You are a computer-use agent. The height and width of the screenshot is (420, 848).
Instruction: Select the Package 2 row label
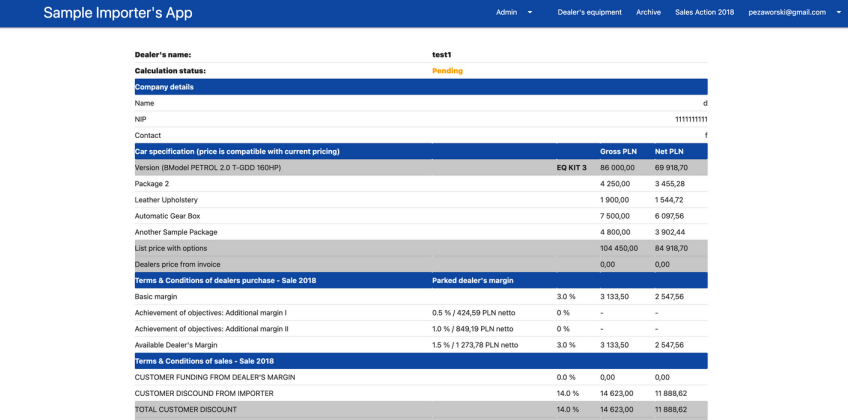tap(152, 184)
